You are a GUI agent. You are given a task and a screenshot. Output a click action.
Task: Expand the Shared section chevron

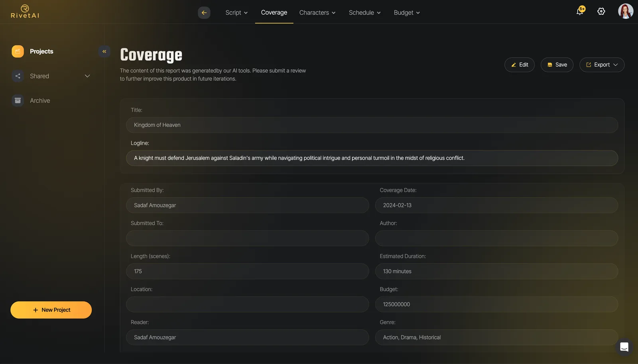pos(87,76)
